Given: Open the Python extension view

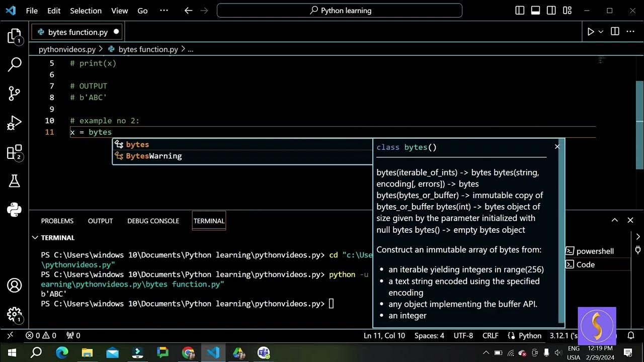Looking at the screenshot, I should tap(15, 209).
